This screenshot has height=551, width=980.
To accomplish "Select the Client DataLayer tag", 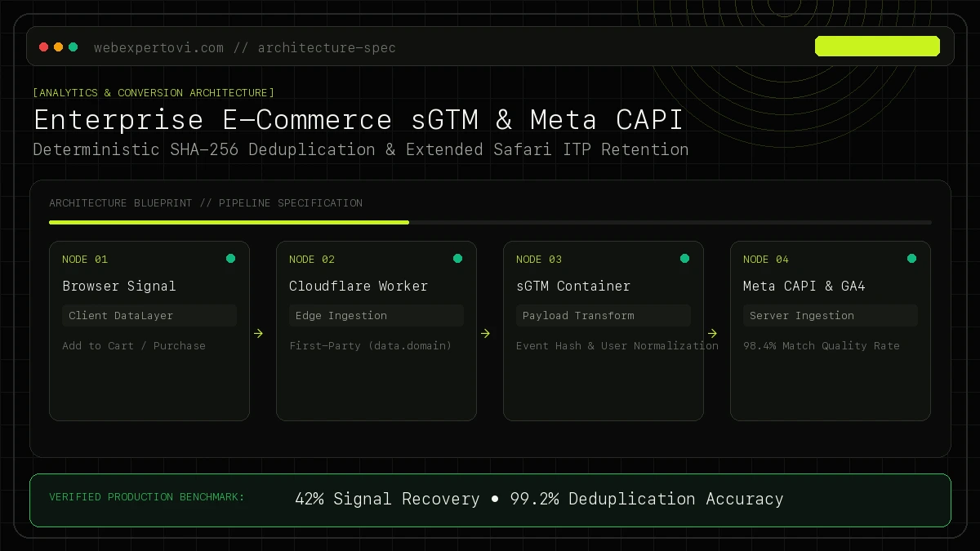I will click(149, 316).
